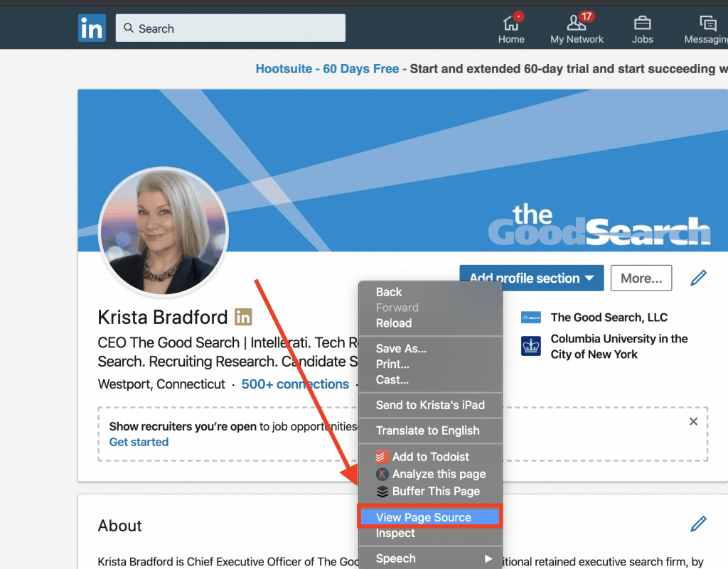Open Hootsuite - 60 Days Free ad link
Screen dimensions: 728x569
click(331, 69)
